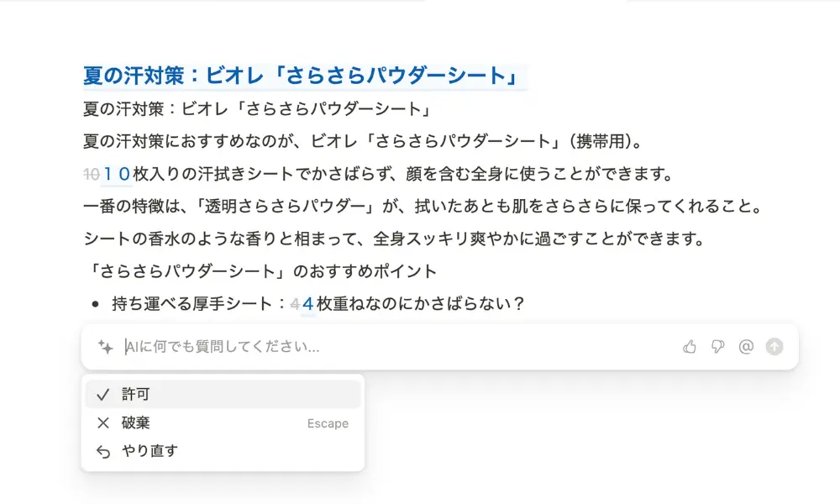Click the suggested blue 4 in bullet

click(307, 304)
